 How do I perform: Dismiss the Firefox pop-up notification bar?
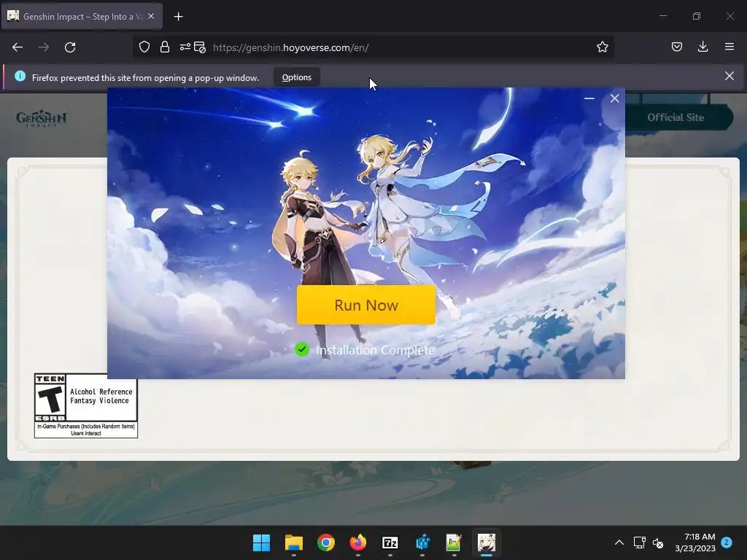(729, 76)
